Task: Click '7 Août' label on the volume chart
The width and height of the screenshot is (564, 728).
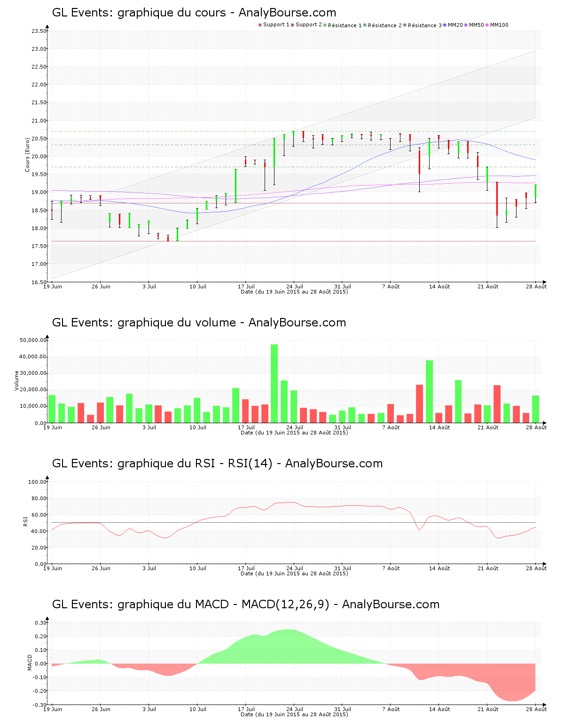Action: pos(391,427)
